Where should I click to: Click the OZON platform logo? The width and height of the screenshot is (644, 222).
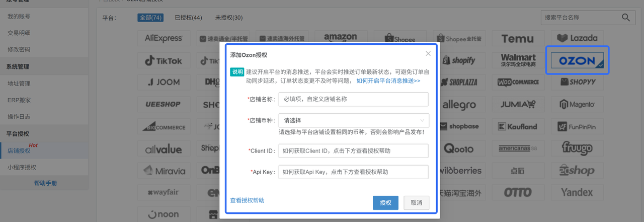(x=577, y=61)
